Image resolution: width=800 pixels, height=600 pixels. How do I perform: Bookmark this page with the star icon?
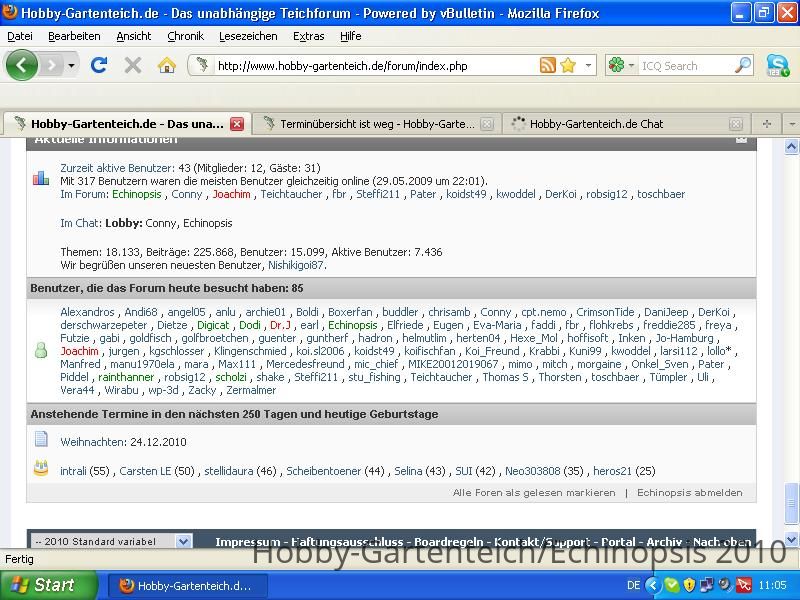[x=568, y=65]
